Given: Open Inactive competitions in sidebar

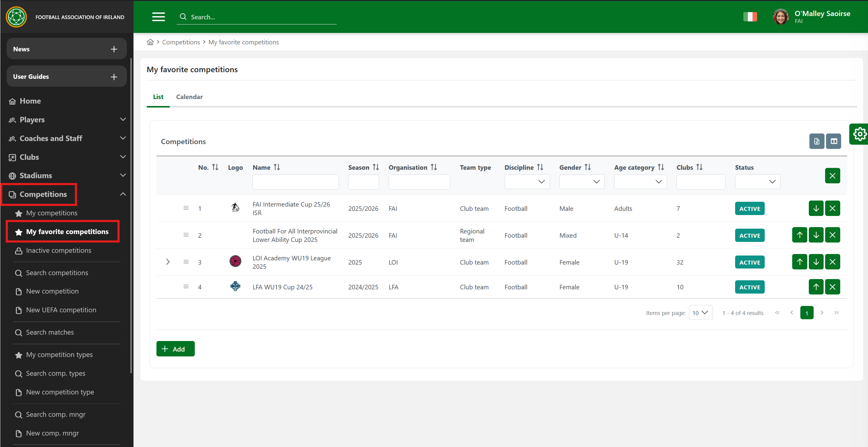Looking at the screenshot, I should 59,250.
